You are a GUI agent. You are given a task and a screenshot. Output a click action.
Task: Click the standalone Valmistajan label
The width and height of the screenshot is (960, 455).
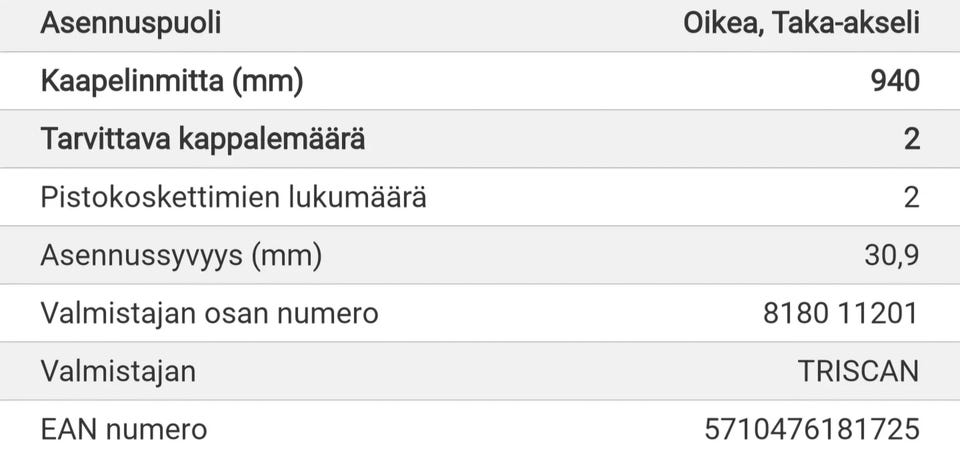pos(118,371)
